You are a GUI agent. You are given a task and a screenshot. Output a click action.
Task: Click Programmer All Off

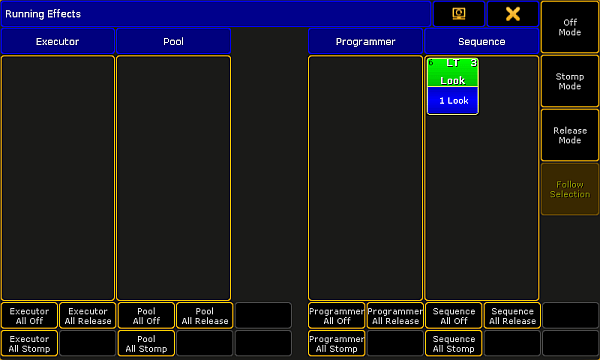pyautogui.click(x=337, y=316)
